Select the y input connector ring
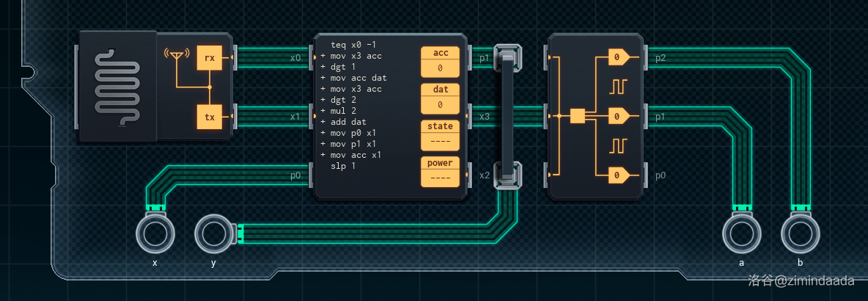The height and width of the screenshot is (301, 868). (x=213, y=234)
